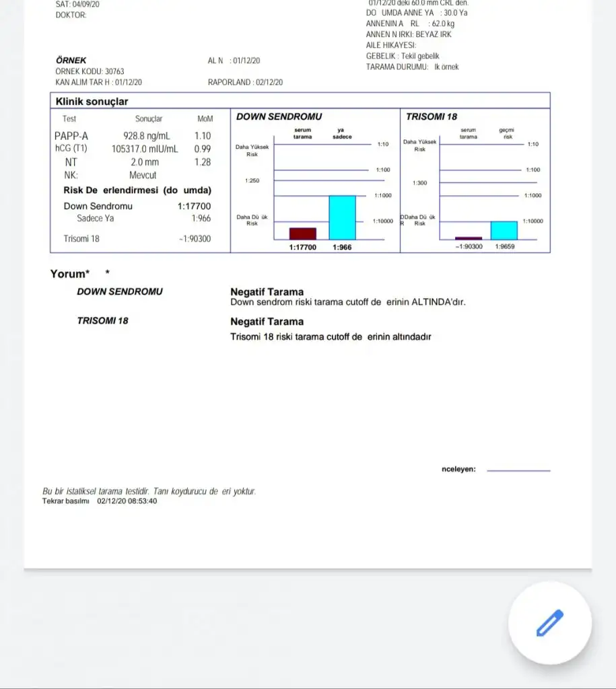
Task: Click the "GEBELIK : Tekil gebelik" line
Action: pyautogui.click(x=403, y=57)
